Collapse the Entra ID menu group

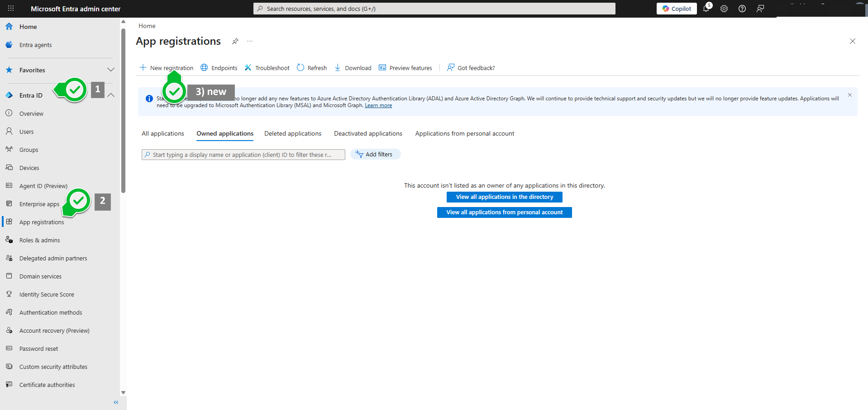point(111,95)
